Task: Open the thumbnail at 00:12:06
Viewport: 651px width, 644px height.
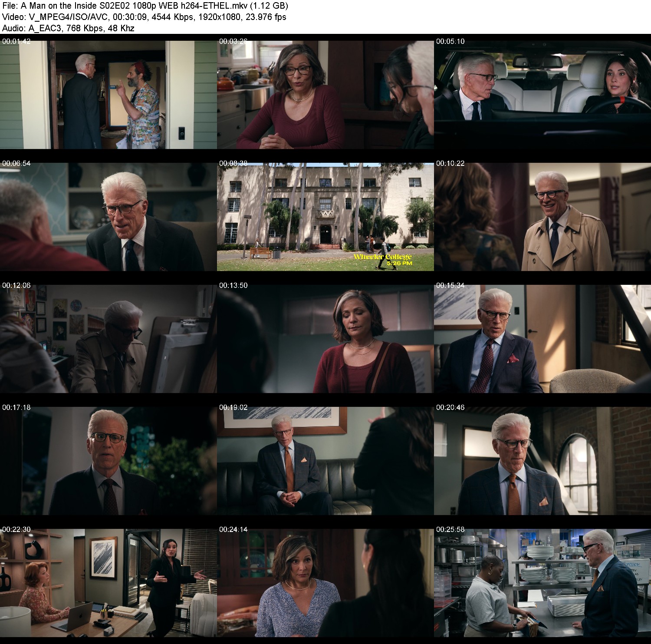Action: (108, 339)
